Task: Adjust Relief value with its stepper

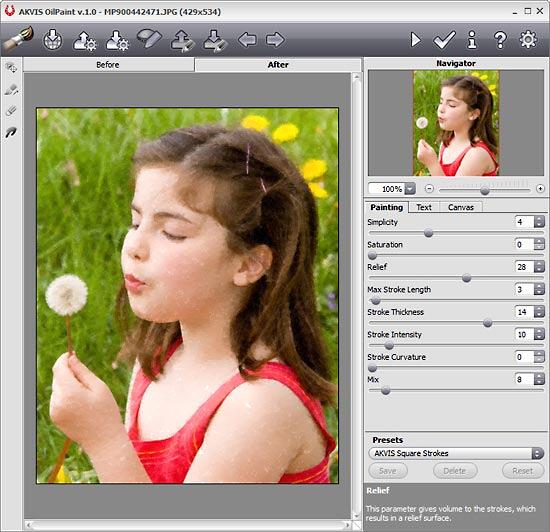Action: point(539,267)
